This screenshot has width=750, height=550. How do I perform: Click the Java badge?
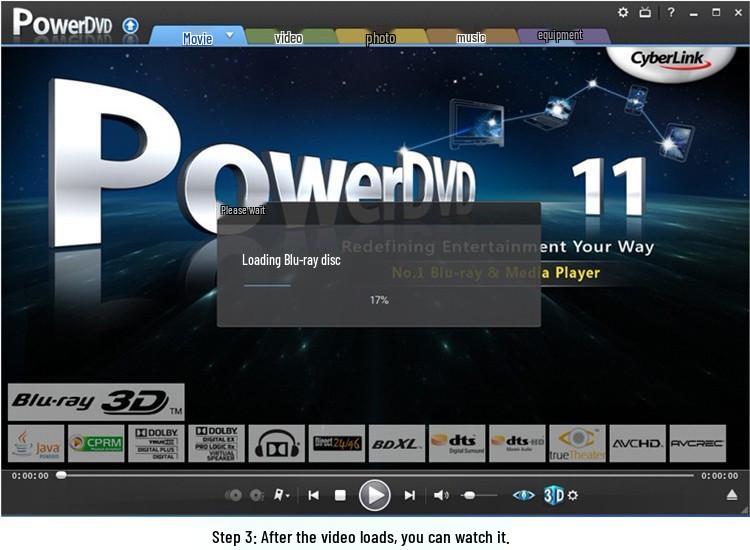coord(36,443)
